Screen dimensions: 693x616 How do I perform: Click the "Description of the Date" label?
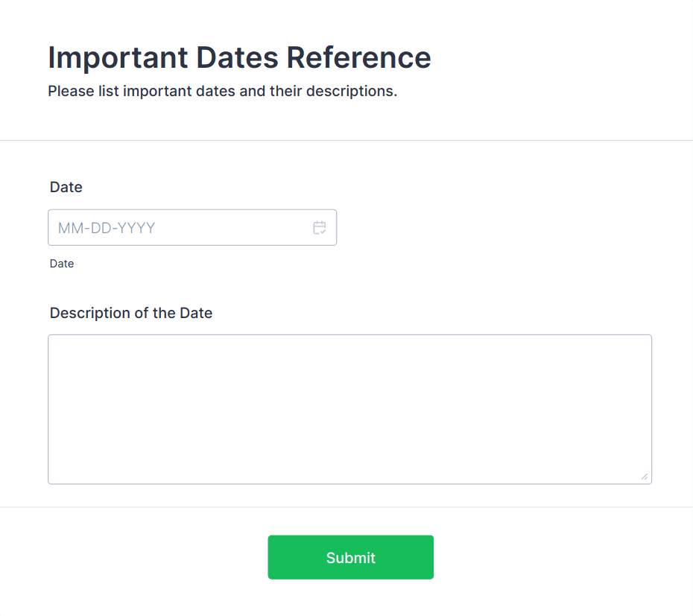[x=131, y=313]
